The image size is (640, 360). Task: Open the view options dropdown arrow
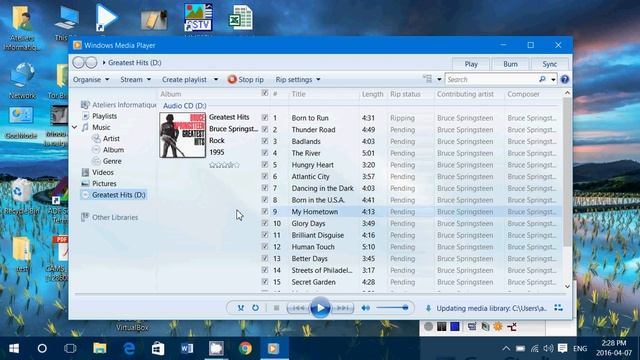pos(439,80)
